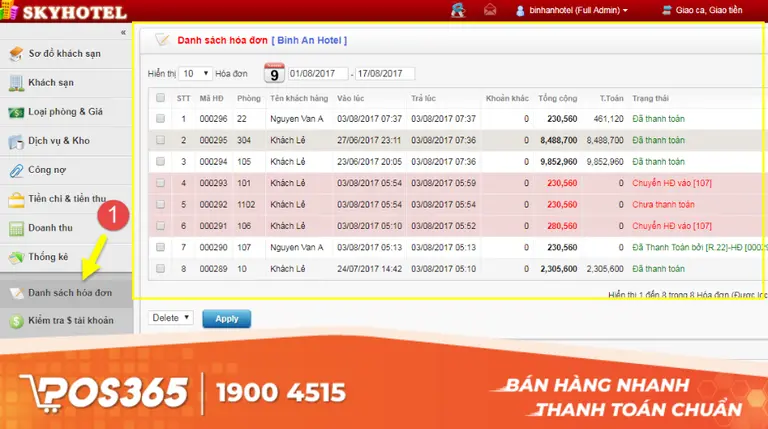
Task: Open Doanh thu menu item
Action: (50, 228)
